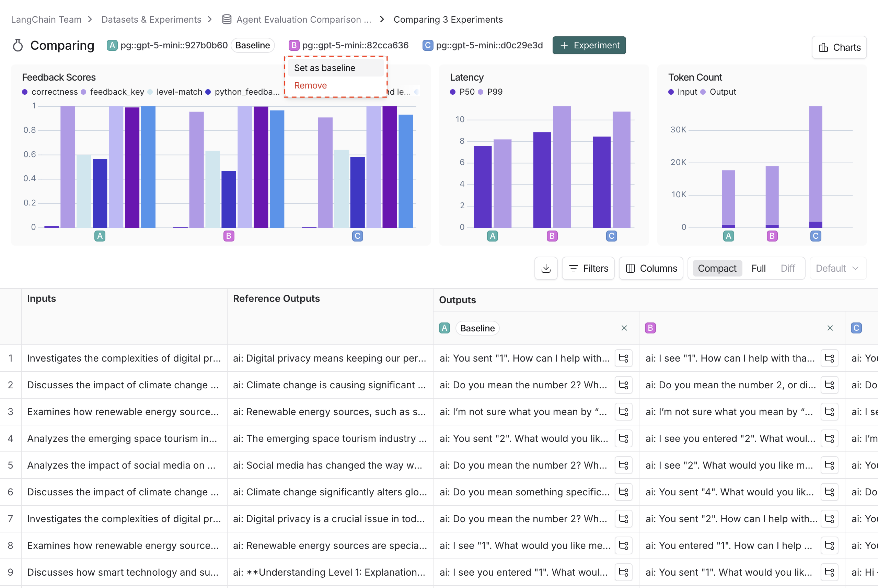878x588 pixels.
Task: Open trace icon for row 1 experiment A
Action: point(624,358)
